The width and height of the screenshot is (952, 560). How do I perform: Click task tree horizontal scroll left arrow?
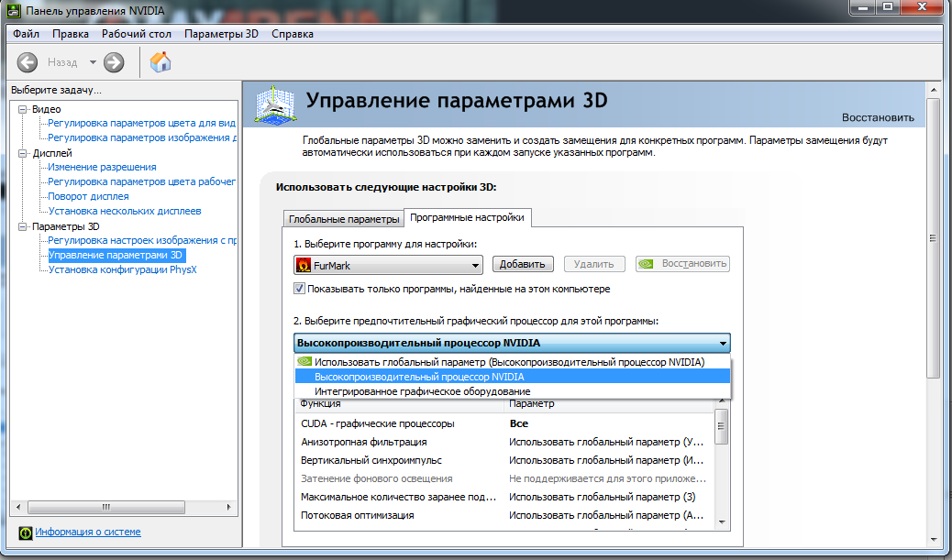click(x=19, y=507)
